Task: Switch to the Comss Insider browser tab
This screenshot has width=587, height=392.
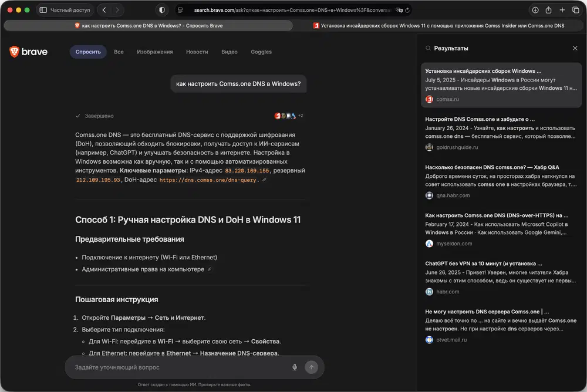Action: click(438, 25)
